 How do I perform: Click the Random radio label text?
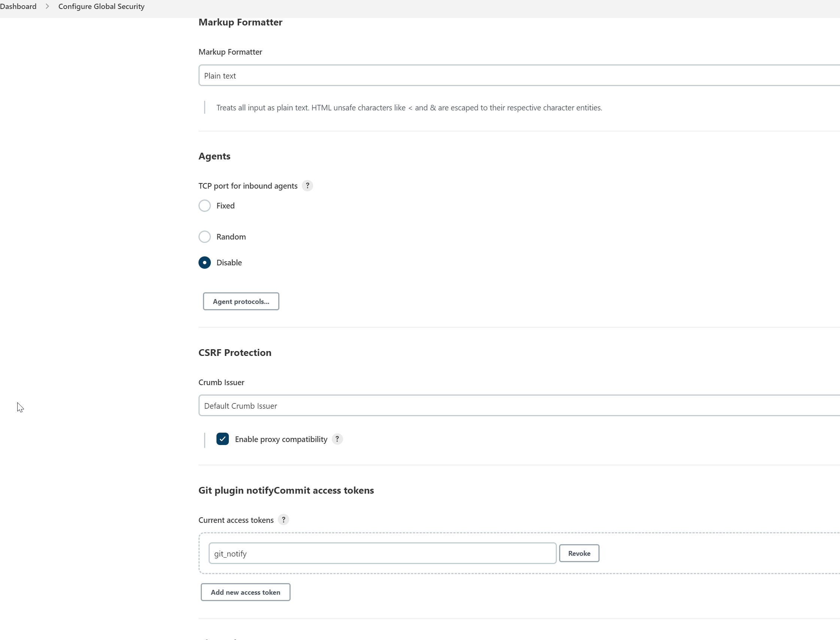pyautogui.click(x=231, y=237)
